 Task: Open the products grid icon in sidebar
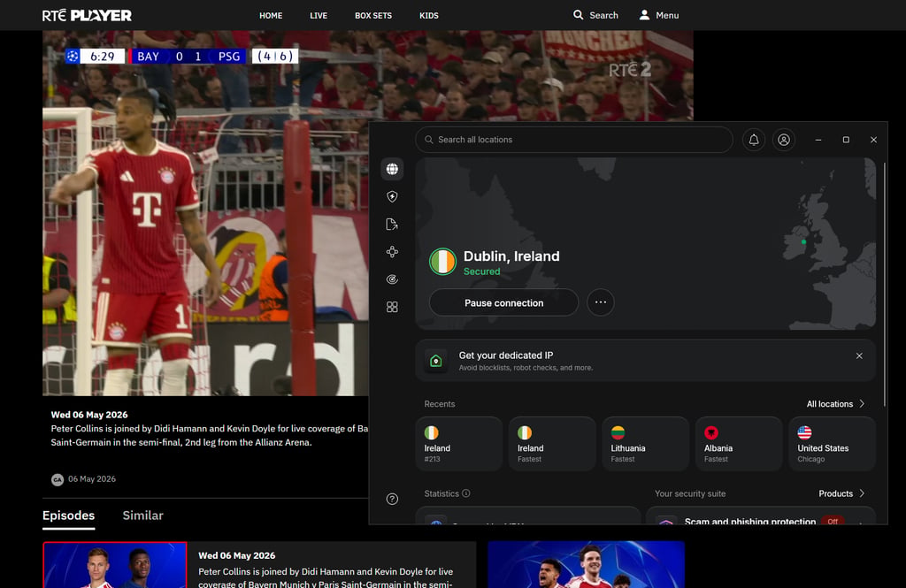(392, 307)
